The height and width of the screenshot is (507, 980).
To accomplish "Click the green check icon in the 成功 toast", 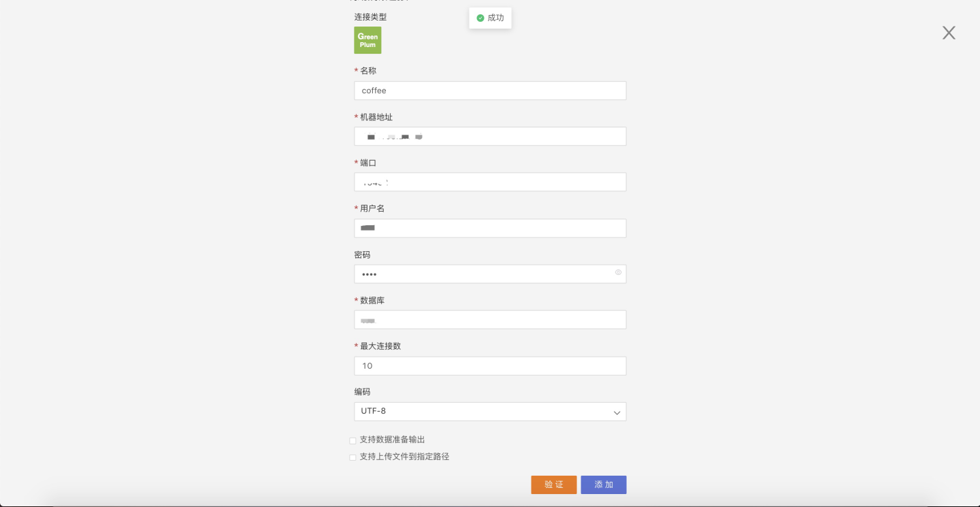I will [480, 18].
